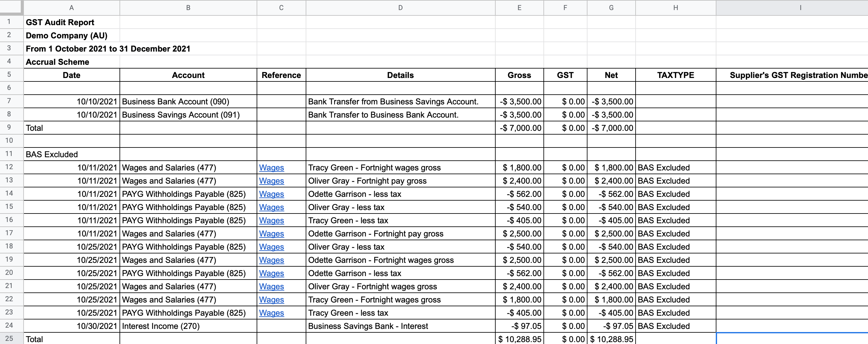
Task: Click the $ 2,500.00 Gross cell in row 17
Action: pos(519,234)
